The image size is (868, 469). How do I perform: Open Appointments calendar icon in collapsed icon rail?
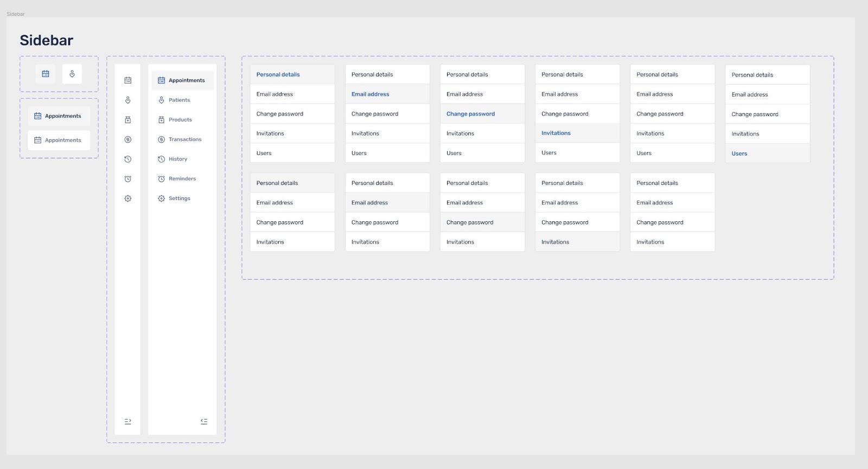pyautogui.click(x=128, y=80)
